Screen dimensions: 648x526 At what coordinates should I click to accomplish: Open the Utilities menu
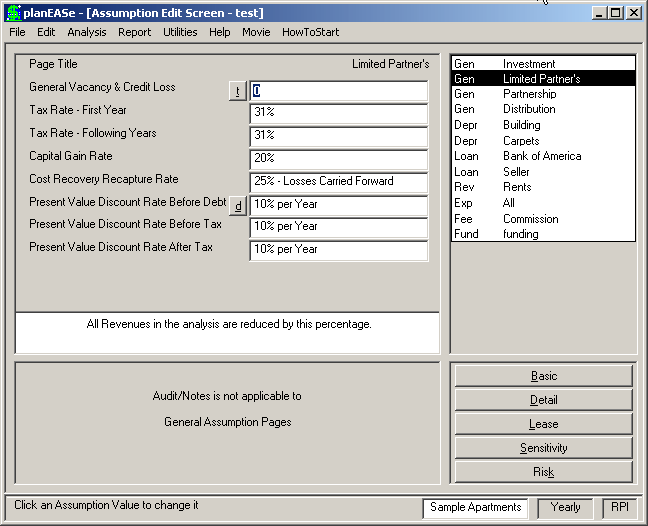tap(180, 32)
